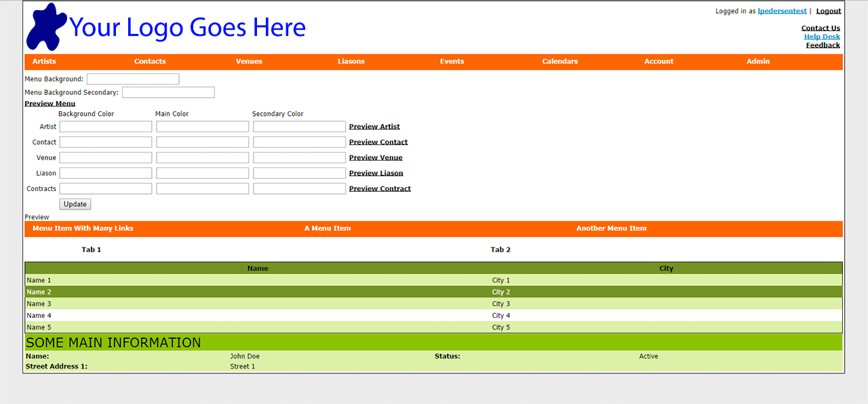Click the Menu Item With Many Links
The width and height of the screenshot is (868, 404).
[83, 228]
